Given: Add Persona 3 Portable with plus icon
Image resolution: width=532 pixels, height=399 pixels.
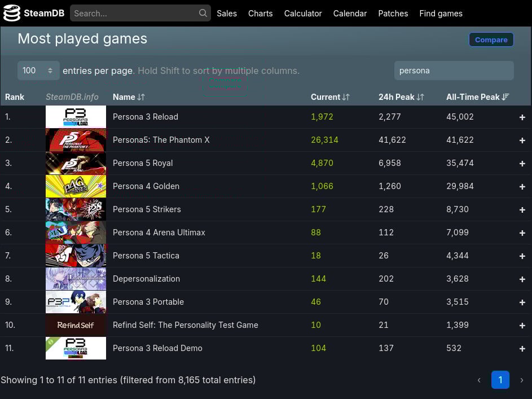Looking at the screenshot, I should click(522, 302).
